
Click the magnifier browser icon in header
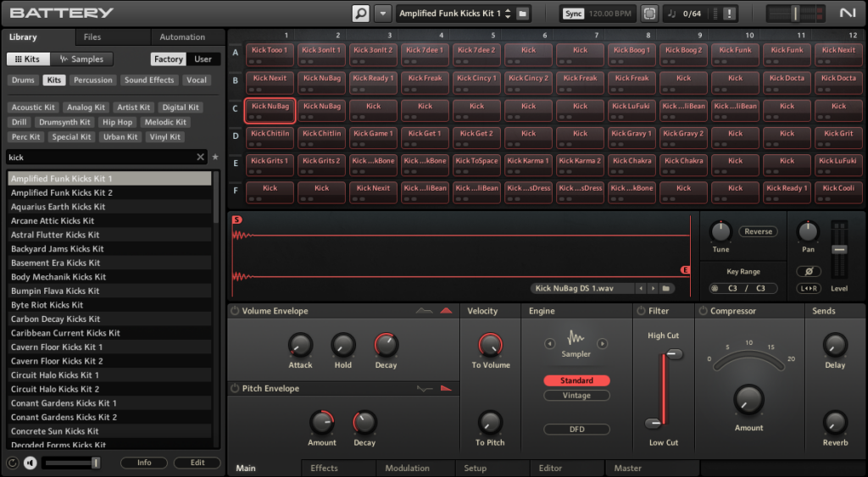(360, 14)
